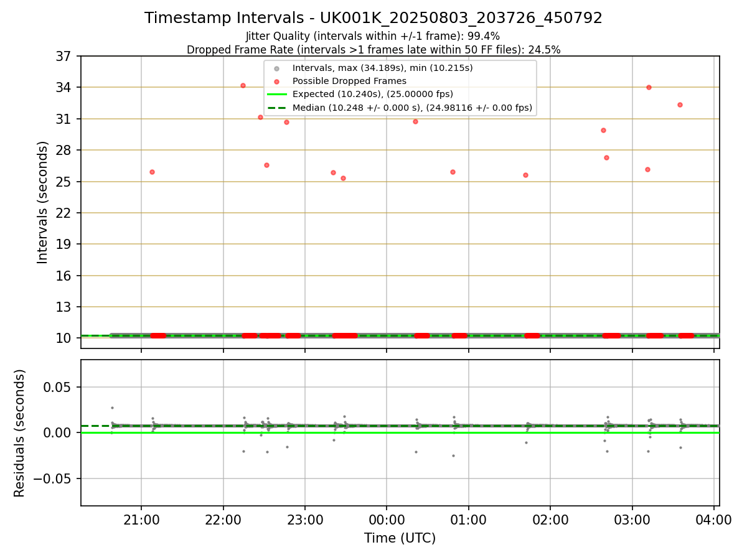Screen dimensions: 747x560
Task: Click legend label "Intervals, max (34.189s), min (10.215s)"
Action: [383, 68]
